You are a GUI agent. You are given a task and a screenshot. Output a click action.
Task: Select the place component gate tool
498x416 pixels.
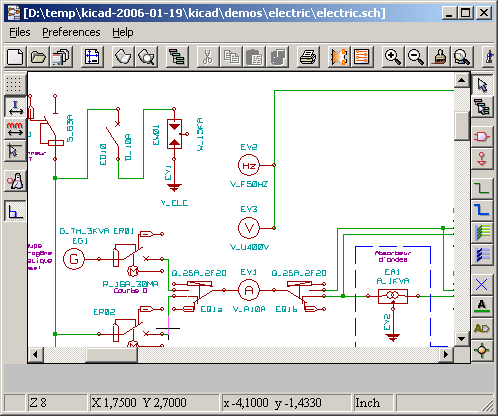pos(482,137)
